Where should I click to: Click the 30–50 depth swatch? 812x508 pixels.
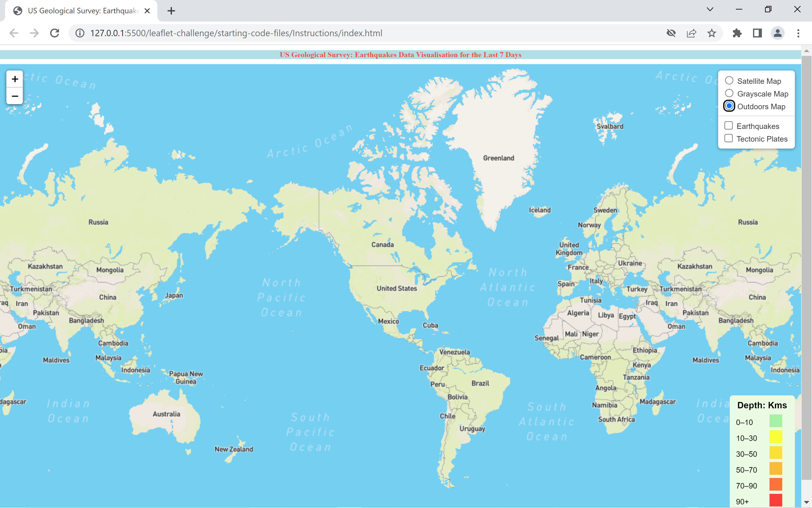pyautogui.click(x=776, y=453)
